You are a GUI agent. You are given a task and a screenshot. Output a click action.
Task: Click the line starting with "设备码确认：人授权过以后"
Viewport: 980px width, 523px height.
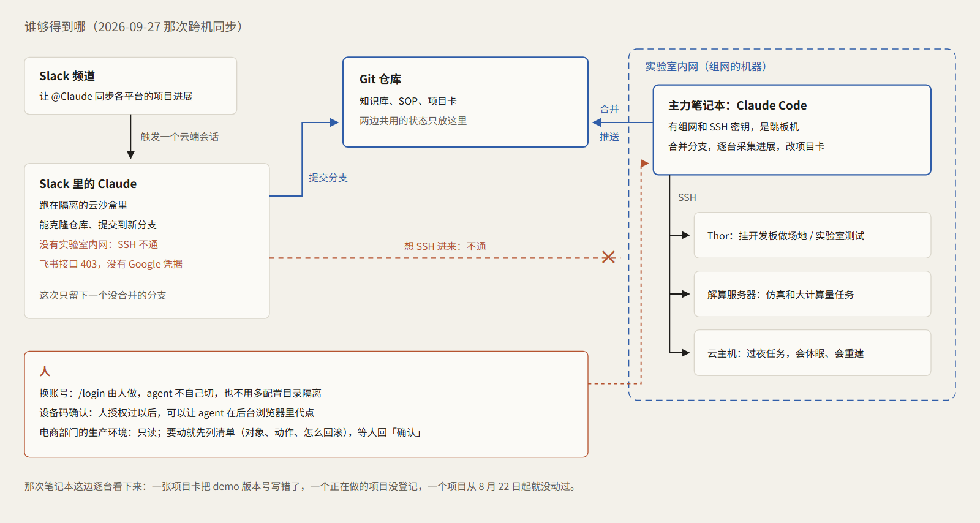coord(177,413)
